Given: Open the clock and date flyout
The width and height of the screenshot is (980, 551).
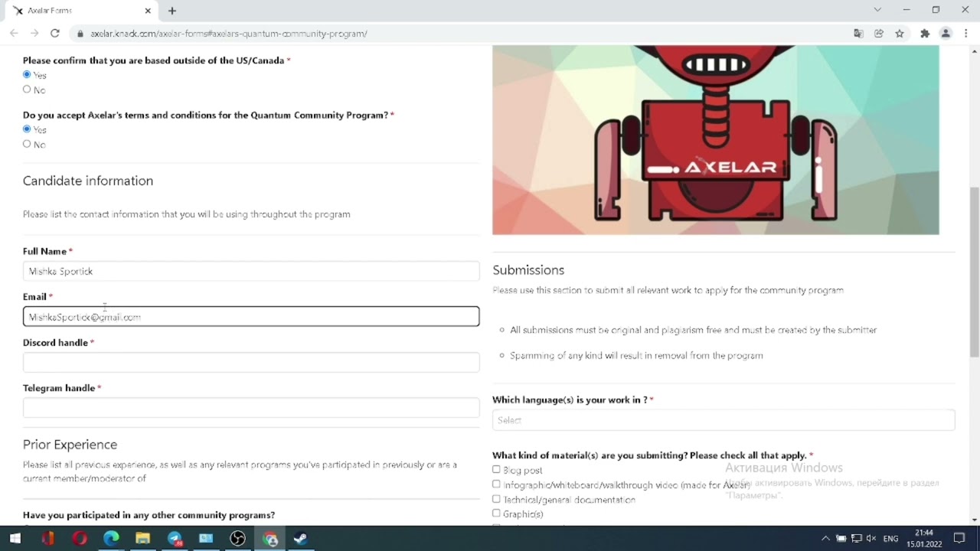Looking at the screenshot, I should (924, 538).
